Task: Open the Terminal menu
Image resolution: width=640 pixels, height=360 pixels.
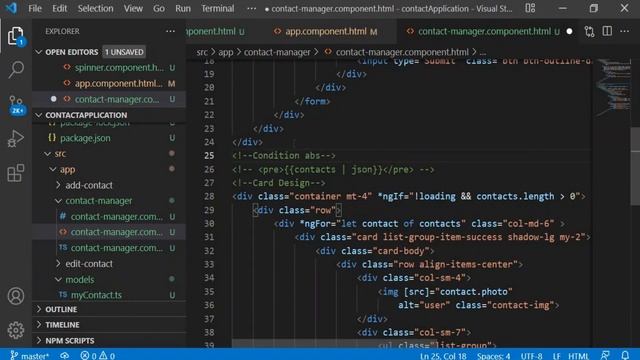Action: [x=218, y=8]
